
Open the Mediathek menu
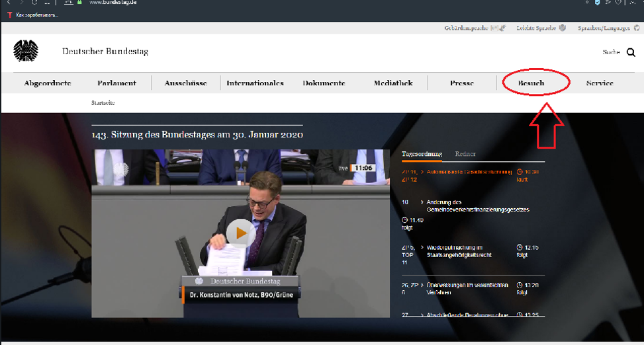(x=393, y=83)
